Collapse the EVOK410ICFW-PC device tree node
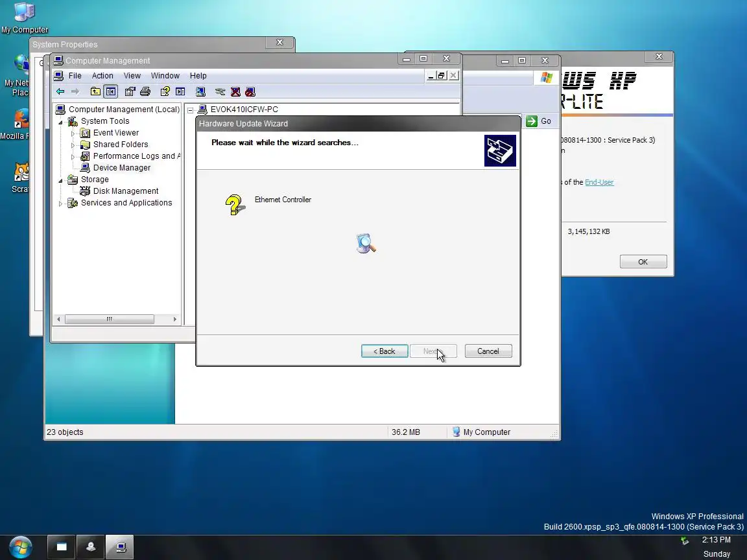 coord(190,110)
